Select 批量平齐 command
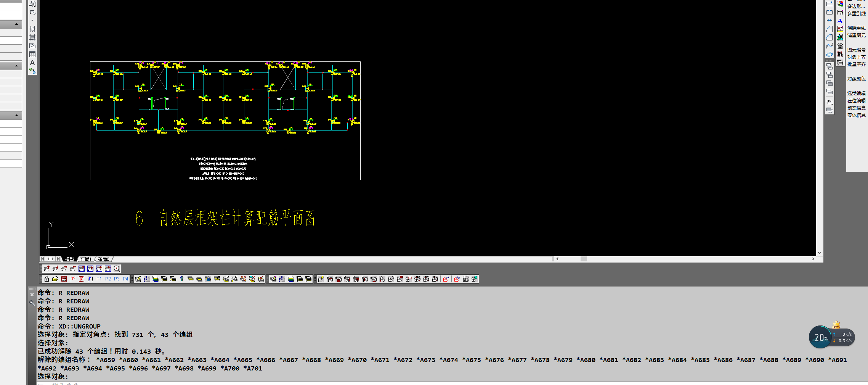The height and width of the screenshot is (385, 868). click(856, 64)
